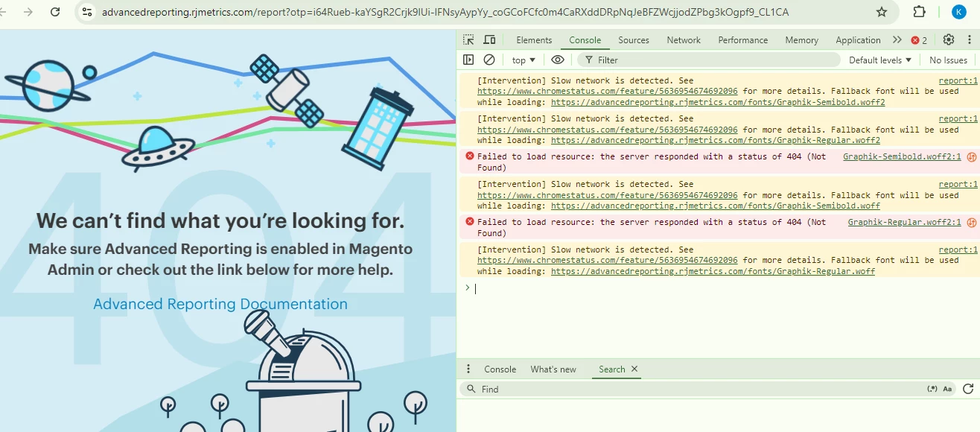Click the red error icon for Graphik-Semibold failure

pos(469,156)
